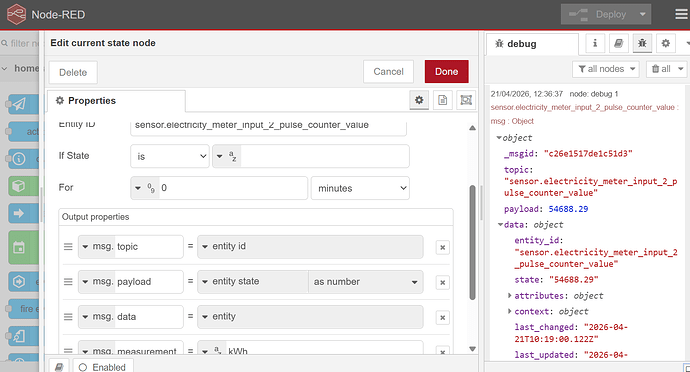
Task: Edit the msg.topic property name
Action: click(x=149, y=247)
